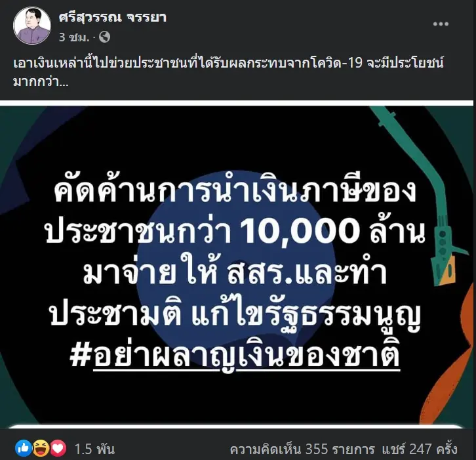Click the red heart Love reaction icon
The image size is (476, 460).
coord(58,448)
